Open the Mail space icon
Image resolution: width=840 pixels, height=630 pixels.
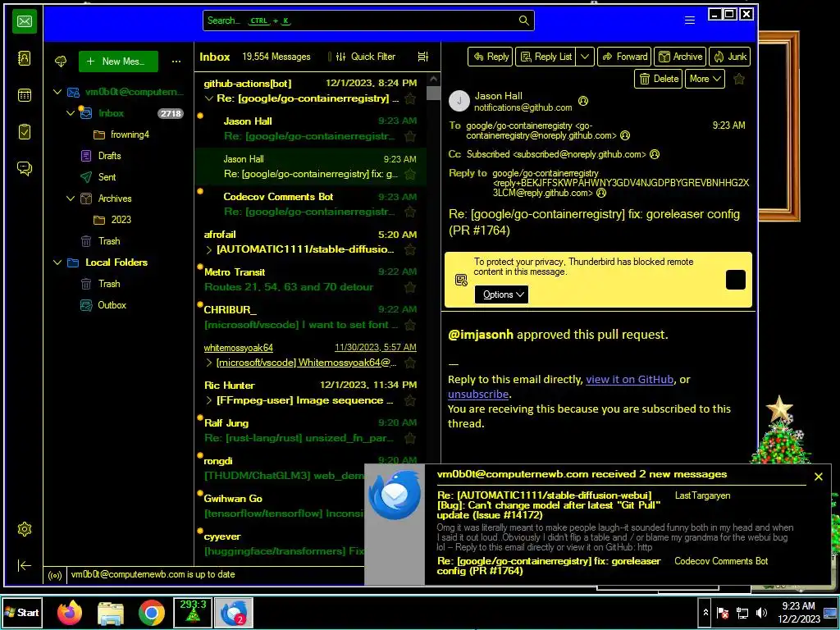point(24,21)
